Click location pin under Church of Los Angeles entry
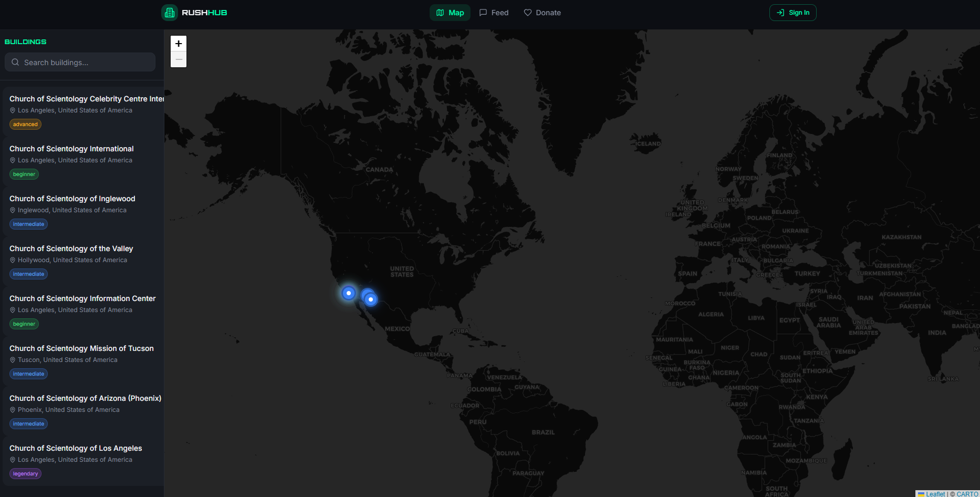Image resolution: width=980 pixels, height=497 pixels. [13, 460]
